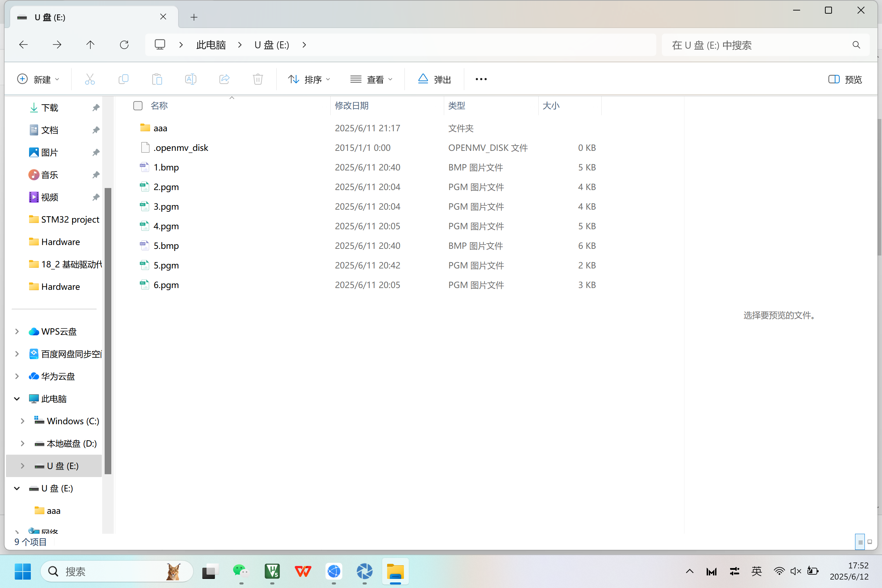Click chevron after U 盘 (E:) in address bar
The height and width of the screenshot is (588, 882).
pyautogui.click(x=304, y=45)
